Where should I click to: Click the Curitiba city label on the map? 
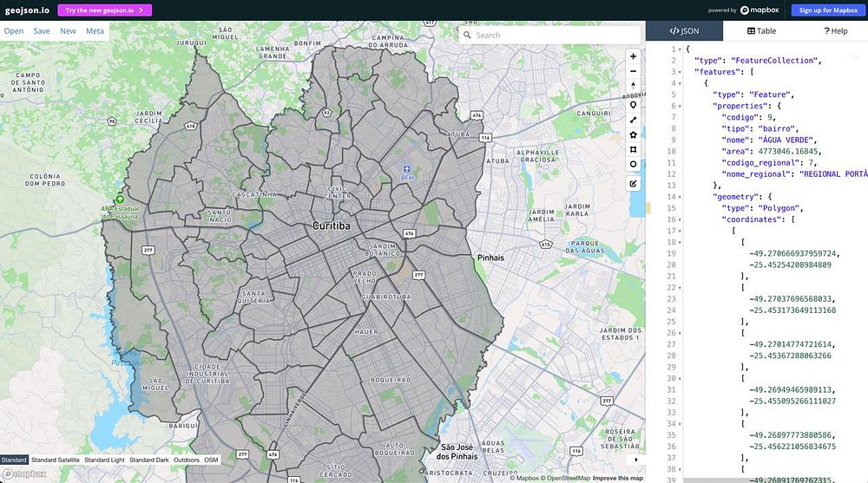pos(331,225)
